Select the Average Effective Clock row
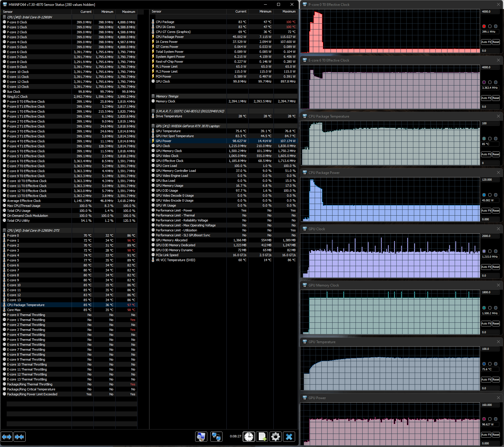The image size is (504, 447). coord(69,201)
